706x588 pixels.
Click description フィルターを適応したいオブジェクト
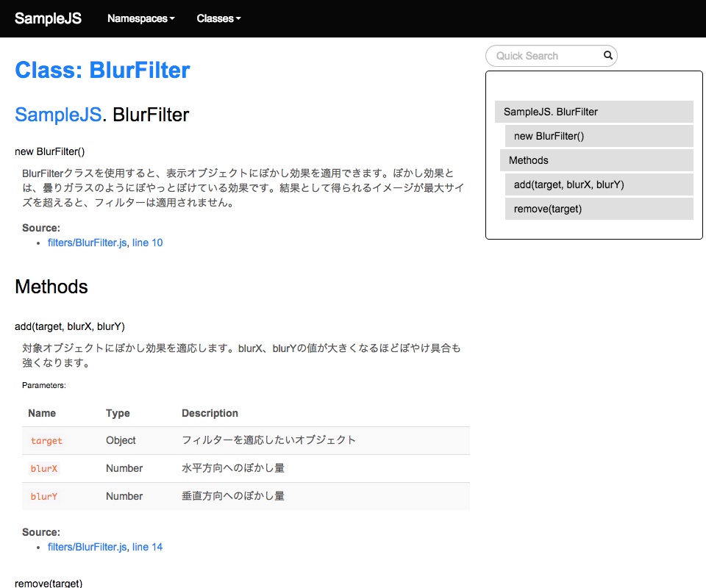point(269,440)
